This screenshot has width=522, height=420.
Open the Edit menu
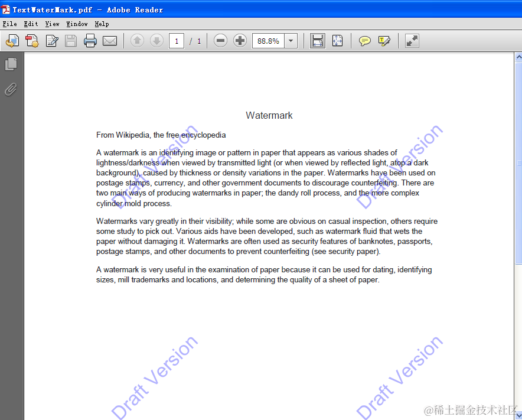(31, 24)
